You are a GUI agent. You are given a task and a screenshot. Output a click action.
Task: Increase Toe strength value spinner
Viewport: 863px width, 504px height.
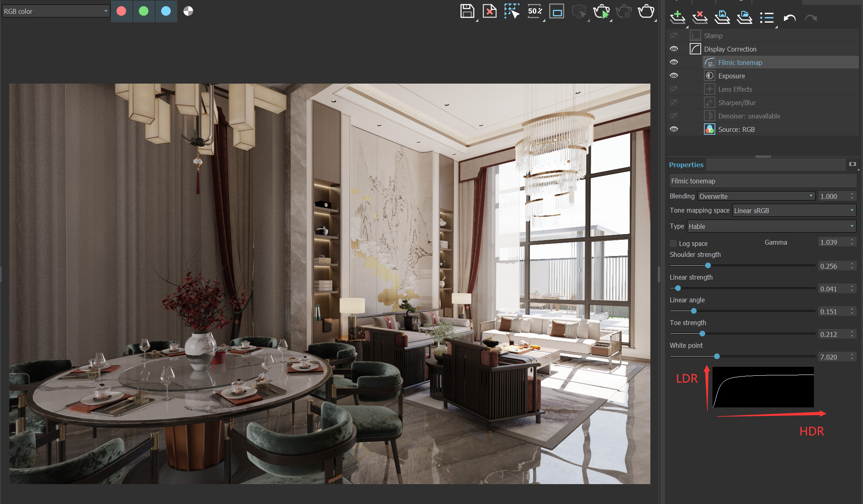click(x=852, y=332)
